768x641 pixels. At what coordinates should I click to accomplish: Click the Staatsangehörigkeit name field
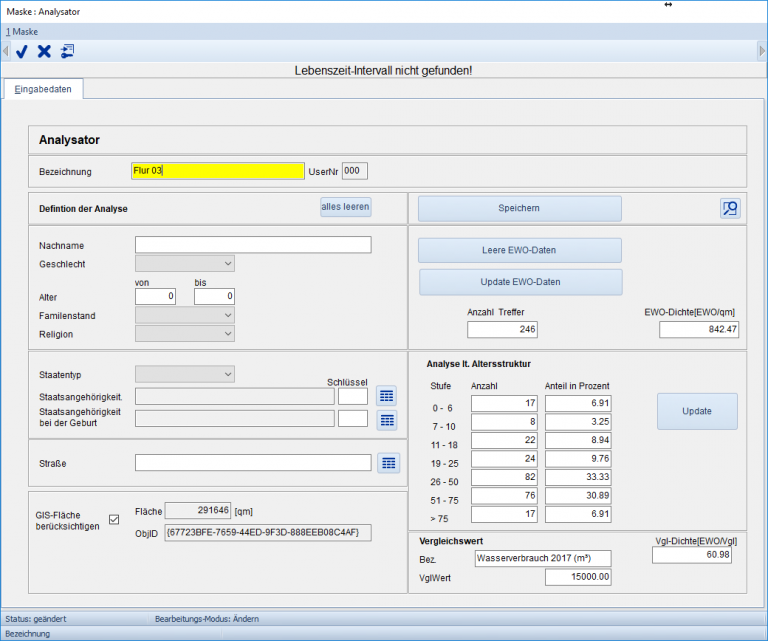click(235, 396)
